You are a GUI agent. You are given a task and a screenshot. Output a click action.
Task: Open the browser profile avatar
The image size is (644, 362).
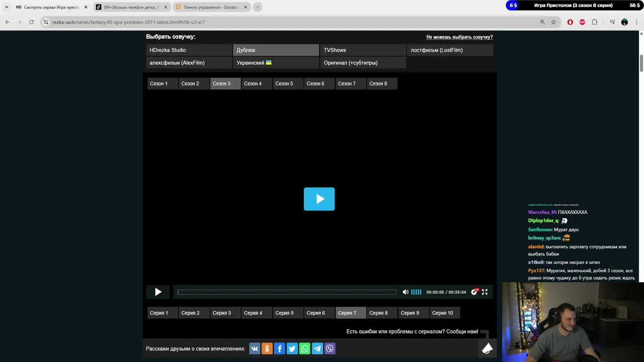click(x=624, y=22)
